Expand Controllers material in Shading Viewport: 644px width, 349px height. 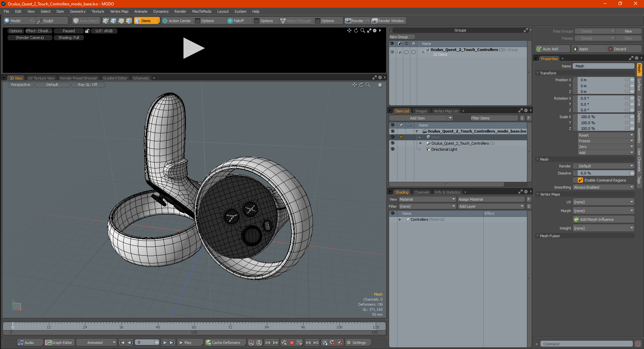coord(400,219)
